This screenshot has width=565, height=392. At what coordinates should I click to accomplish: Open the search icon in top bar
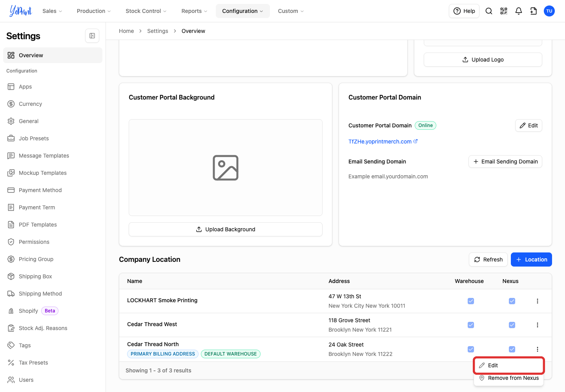click(489, 11)
